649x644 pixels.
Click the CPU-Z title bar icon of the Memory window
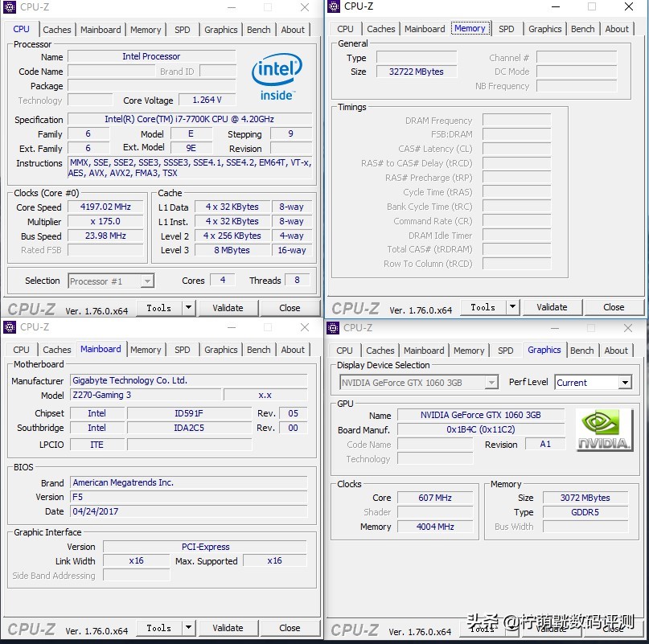334,6
